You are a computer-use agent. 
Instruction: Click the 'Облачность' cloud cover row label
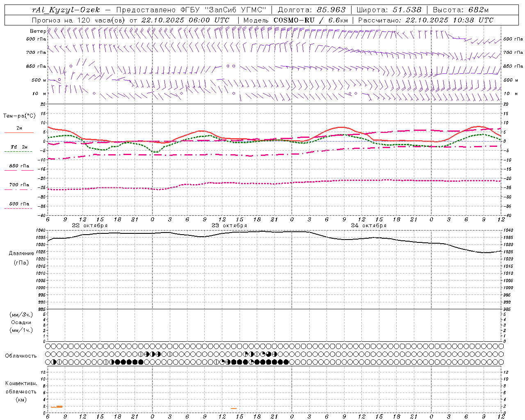click(x=21, y=356)
